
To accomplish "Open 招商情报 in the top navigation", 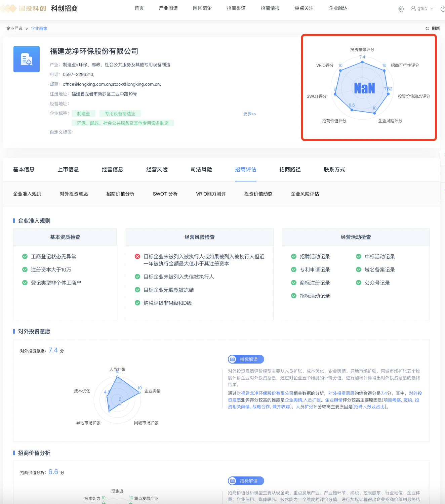I will pos(270,8).
